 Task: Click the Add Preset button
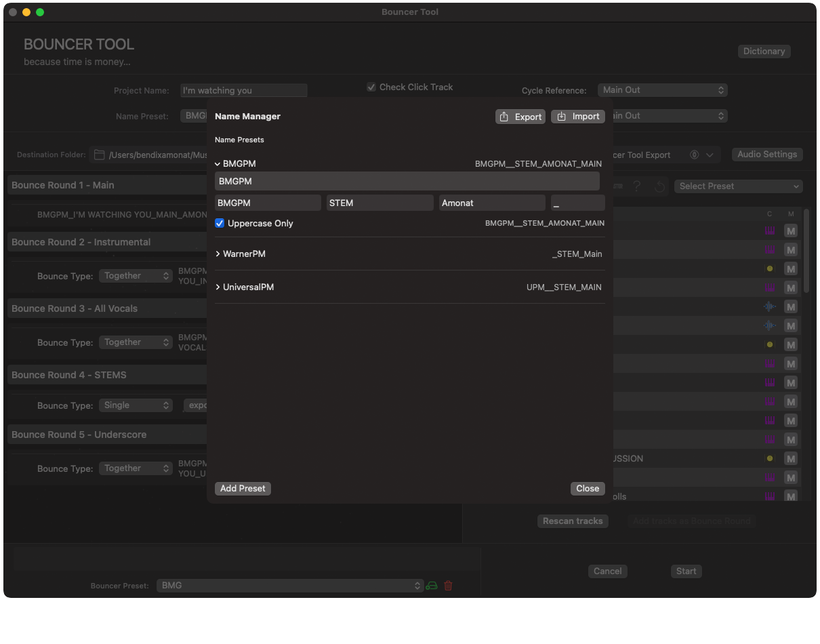pyautogui.click(x=243, y=489)
